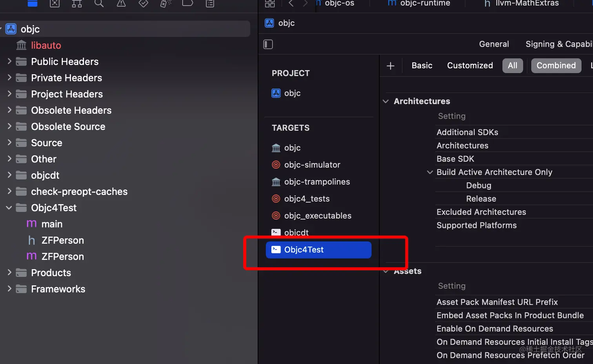The height and width of the screenshot is (364, 593).
Task: Open the Issue navigator warning icon
Action: pos(121,4)
